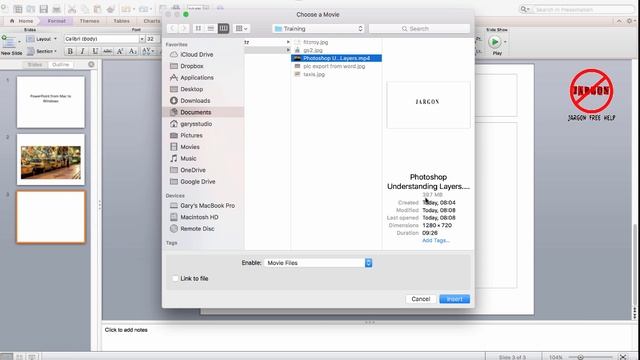Viewport: 640px width, 360px height.
Task: Toggle Bold formatting
Action: pos(70,51)
